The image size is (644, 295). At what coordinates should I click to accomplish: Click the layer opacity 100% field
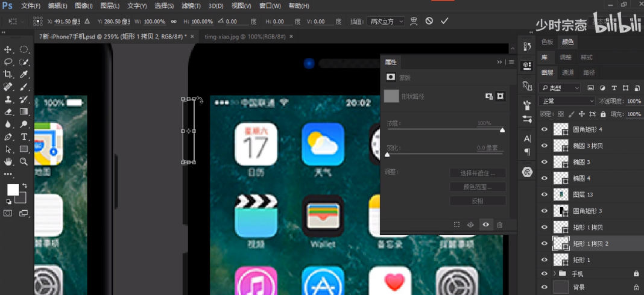[x=634, y=101]
